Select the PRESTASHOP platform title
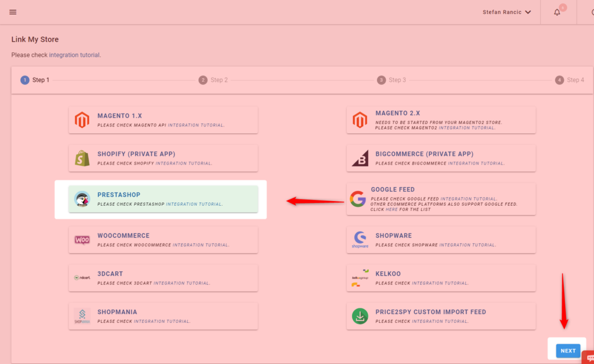The width and height of the screenshot is (594, 364). [119, 195]
